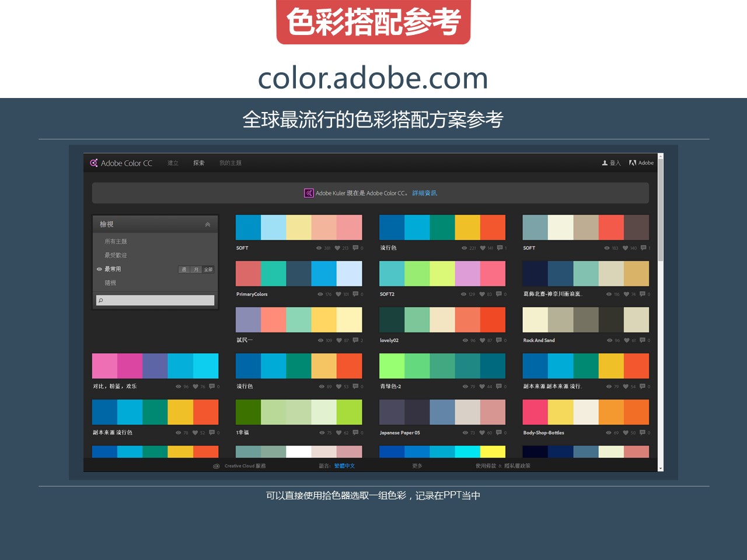This screenshot has width=747, height=560.
Task: Click the views eye icon for Rock And Sand
Action: coord(609,340)
